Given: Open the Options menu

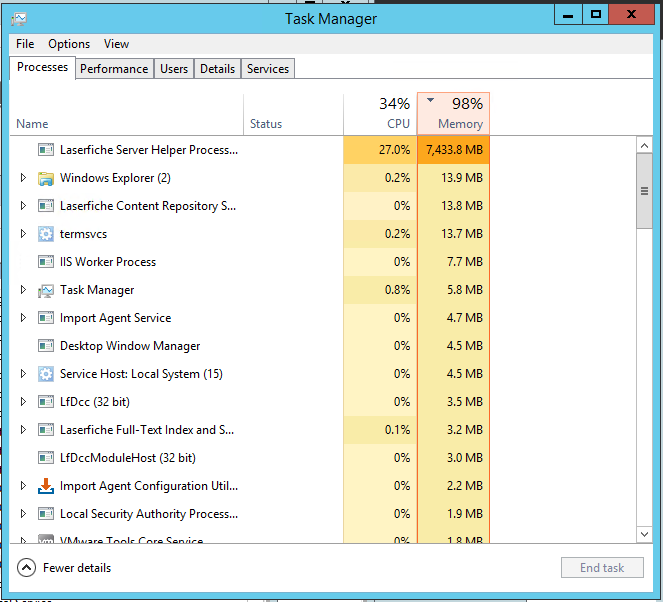Looking at the screenshot, I should [x=69, y=44].
